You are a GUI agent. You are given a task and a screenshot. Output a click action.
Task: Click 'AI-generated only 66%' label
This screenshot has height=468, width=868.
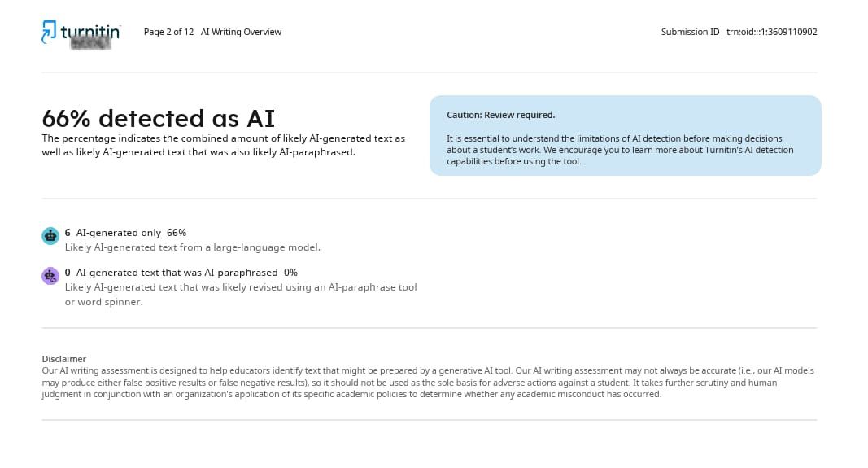tap(131, 233)
